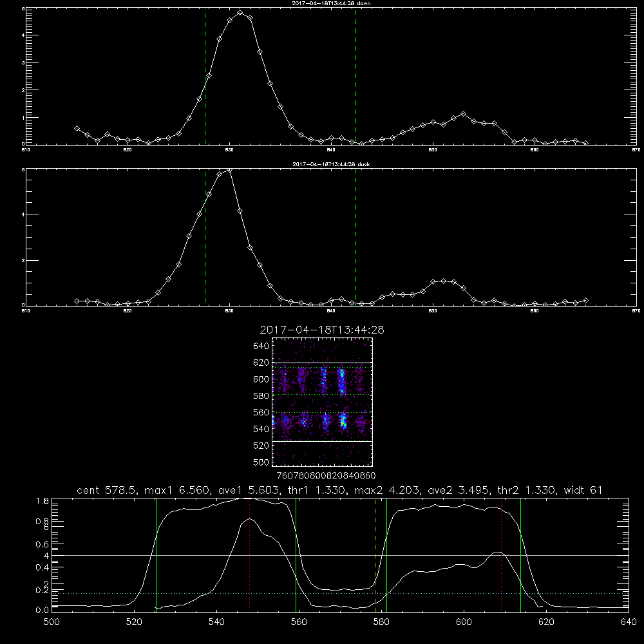The width and height of the screenshot is (644, 644).
Task: Click the 500 label on heatmap y-axis
Action: (261, 462)
